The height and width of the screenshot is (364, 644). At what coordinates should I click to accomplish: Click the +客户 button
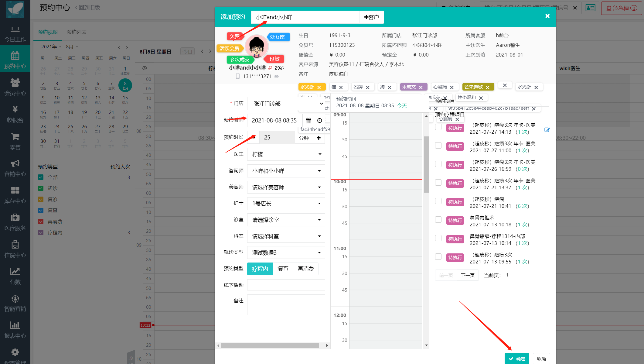click(371, 17)
